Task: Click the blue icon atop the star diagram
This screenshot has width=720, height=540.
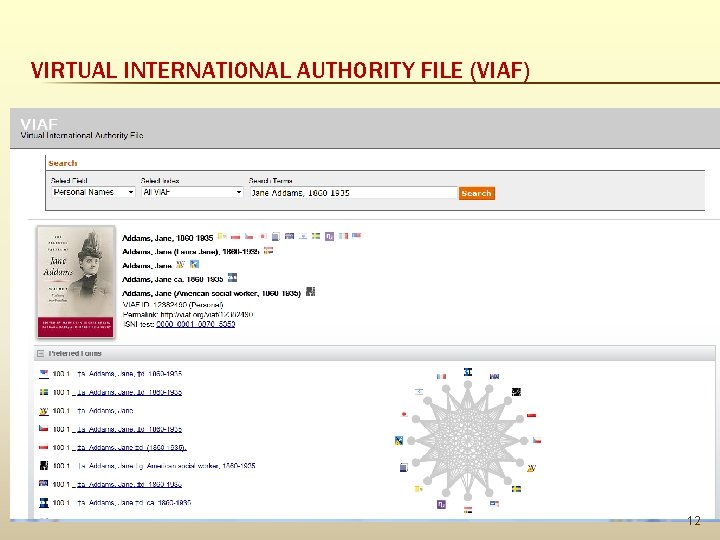Action: click(x=467, y=372)
